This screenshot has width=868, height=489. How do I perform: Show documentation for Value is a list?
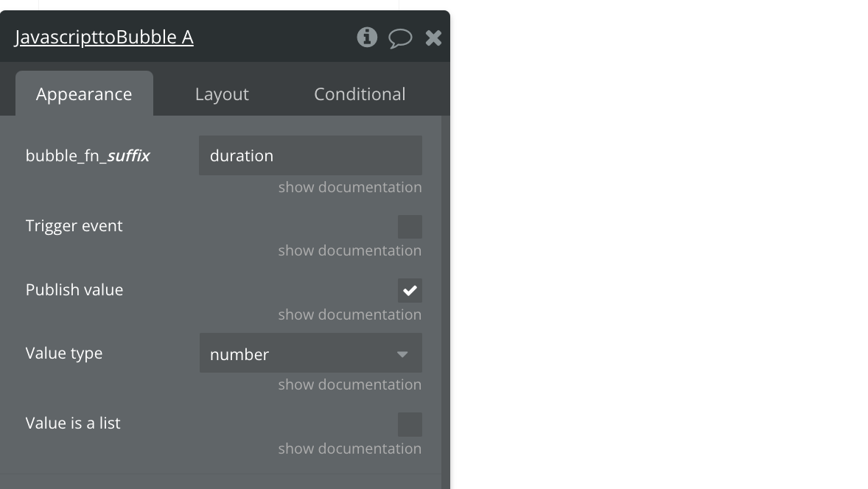click(x=350, y=448)
